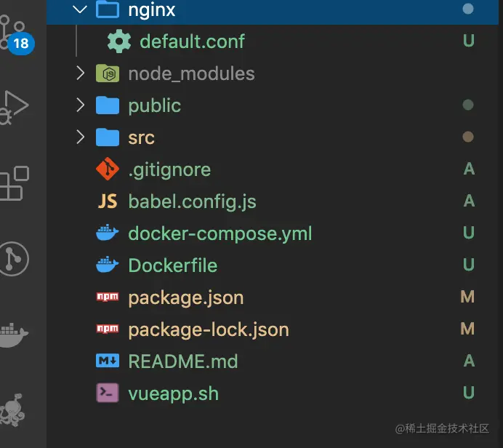Image resolution: width=503 pixels, height=448 pixels.
Task: Open Git graph icon in activity bar
Action: click(x=15, y=259)
